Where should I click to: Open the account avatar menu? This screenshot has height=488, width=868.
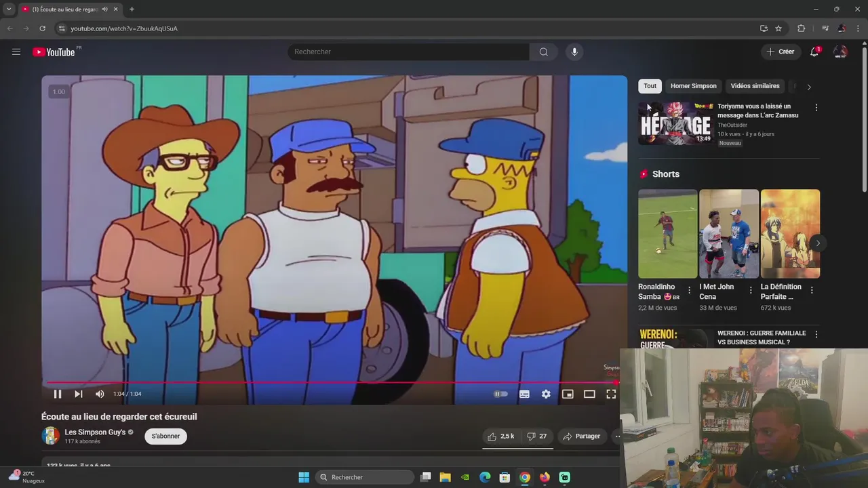coord(840,52)
